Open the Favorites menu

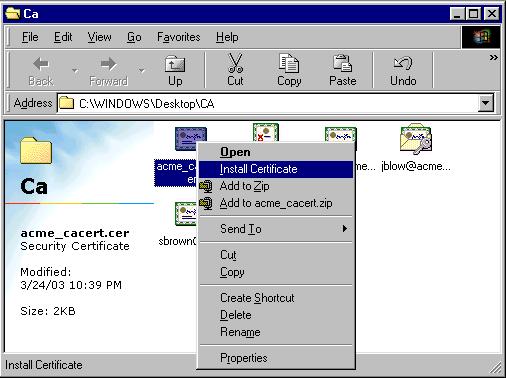tap(179, 37)
